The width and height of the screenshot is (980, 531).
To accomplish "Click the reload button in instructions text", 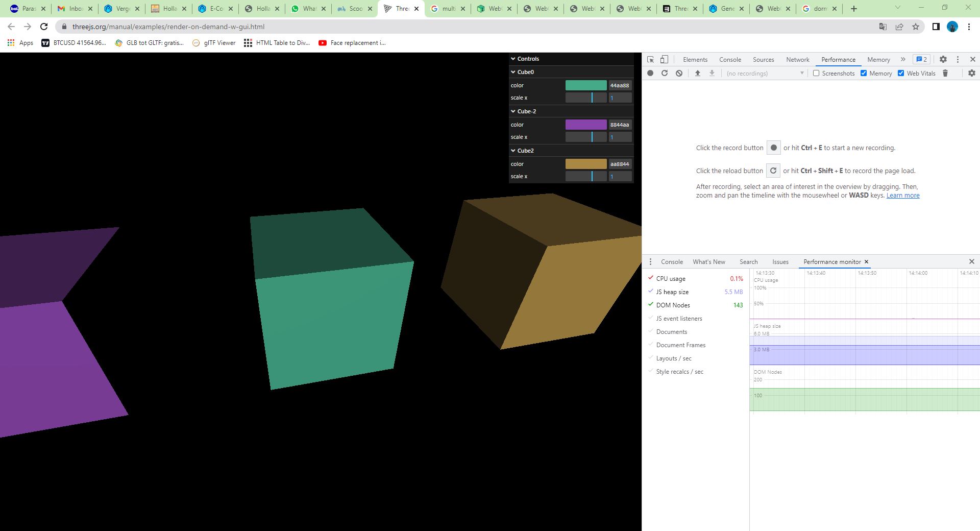I will [773, 171].
